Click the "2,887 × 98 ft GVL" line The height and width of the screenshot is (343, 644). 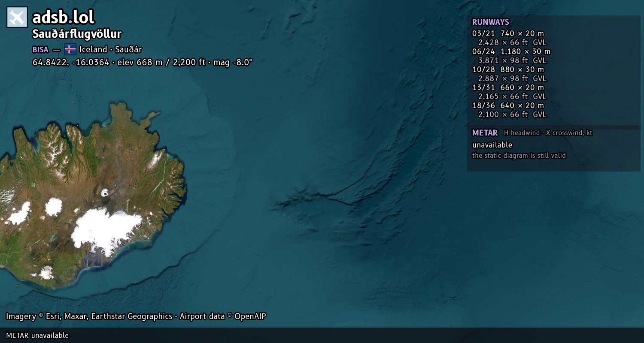(512, 78)
